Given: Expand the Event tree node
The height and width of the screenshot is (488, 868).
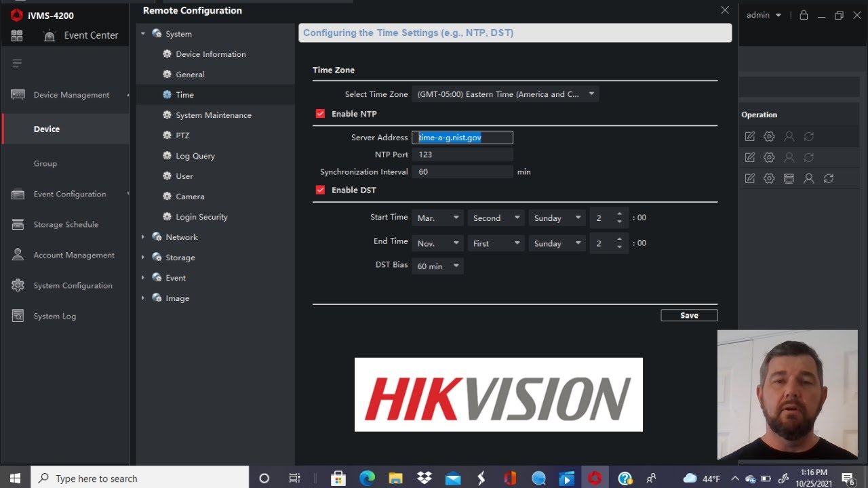Looking at the screenshot, I should coord(143,278).
